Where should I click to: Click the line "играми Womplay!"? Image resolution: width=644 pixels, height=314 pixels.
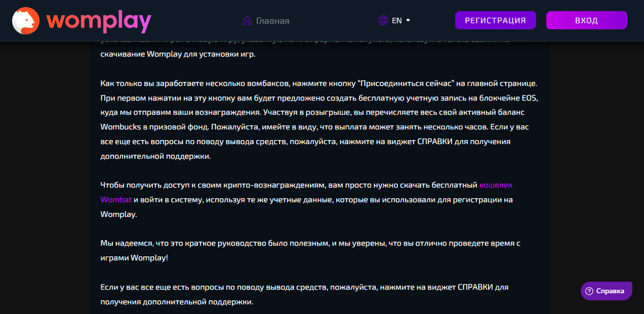point(134,258)
